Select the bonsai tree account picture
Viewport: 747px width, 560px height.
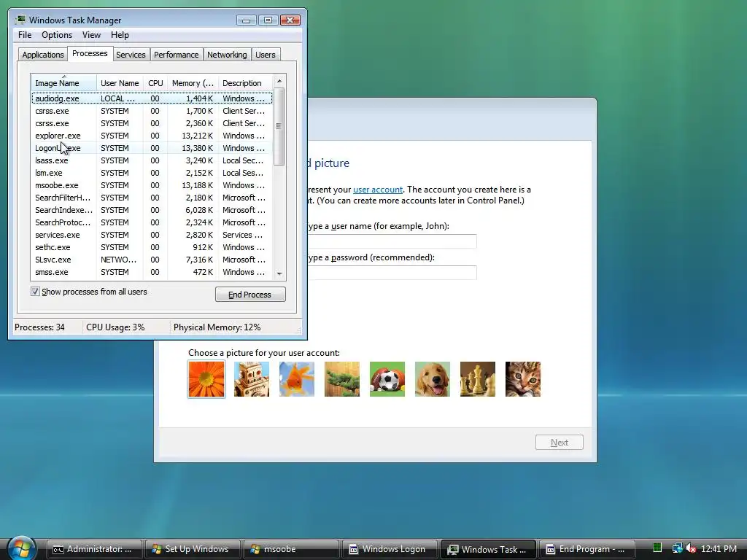click(x=342, y=379)
